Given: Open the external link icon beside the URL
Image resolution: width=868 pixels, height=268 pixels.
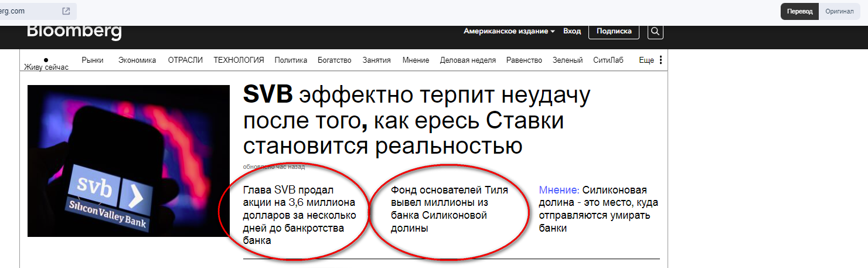Looking at the screenshot, I should coord(66,11).
